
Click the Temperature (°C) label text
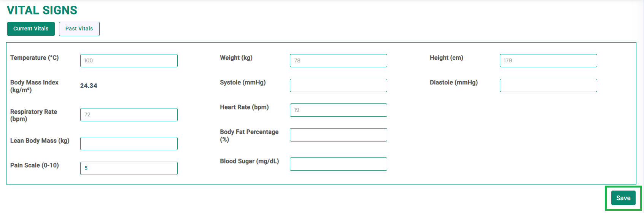pos(35,58)
